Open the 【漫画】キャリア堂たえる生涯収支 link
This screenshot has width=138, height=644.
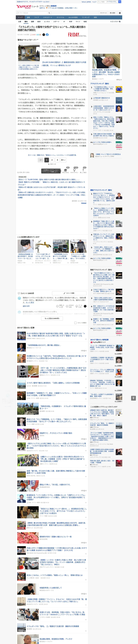tap(108, 154)
